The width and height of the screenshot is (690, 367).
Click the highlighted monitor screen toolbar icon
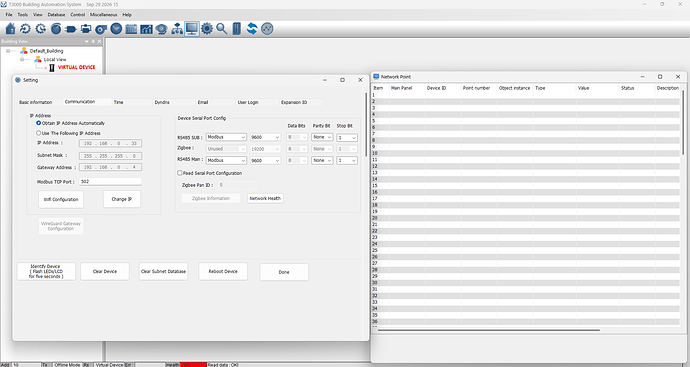[x=192, y=29]
